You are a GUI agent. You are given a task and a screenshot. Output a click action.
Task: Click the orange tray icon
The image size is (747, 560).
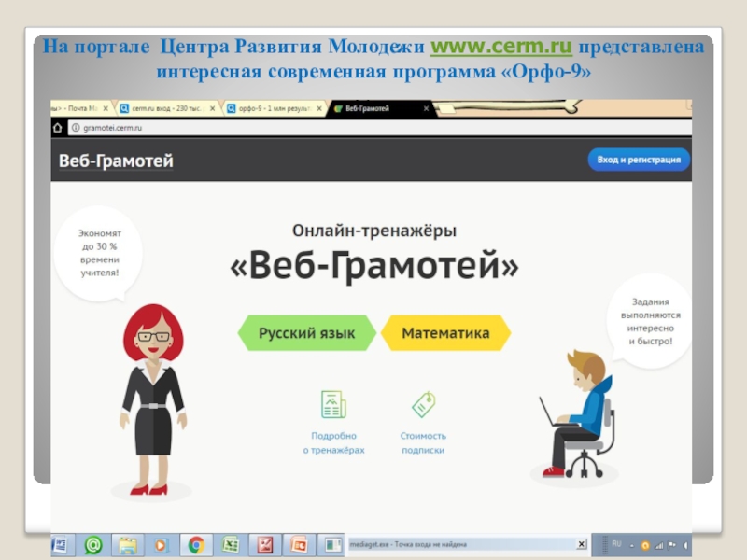[x=645, y=546]
